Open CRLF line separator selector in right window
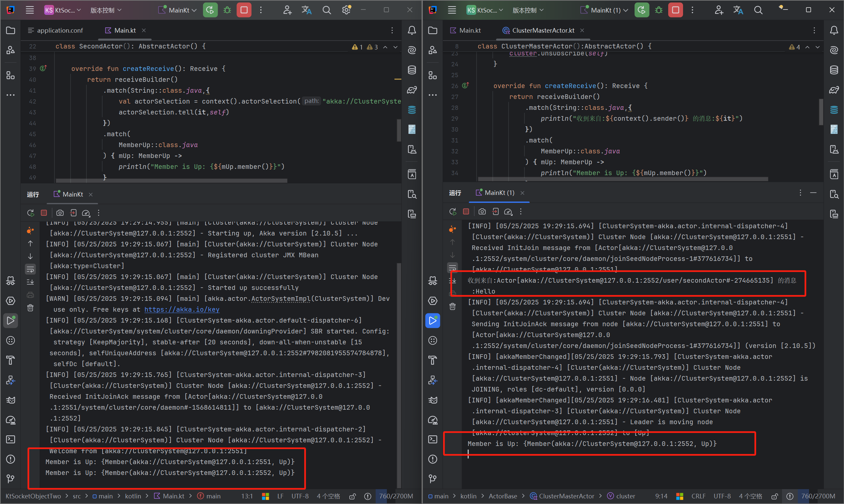The width and height of the screenshot is (844, 504). (698, 496)
